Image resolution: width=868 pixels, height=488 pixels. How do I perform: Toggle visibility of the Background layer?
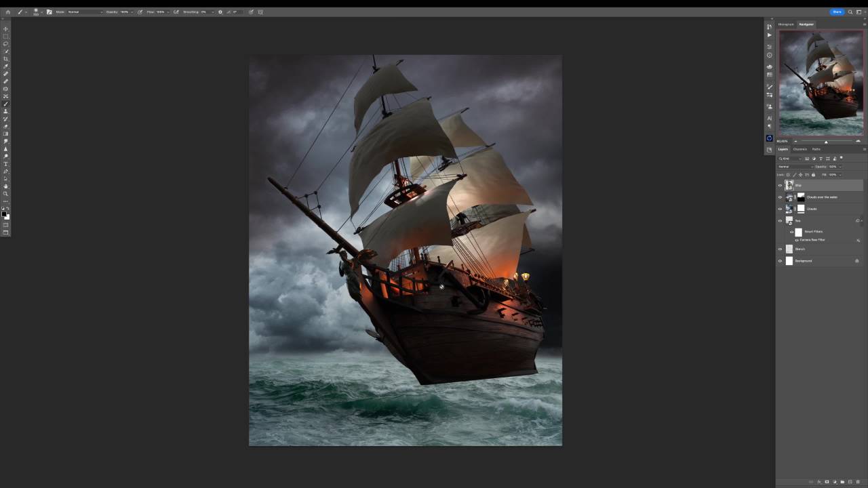point(780,261)
